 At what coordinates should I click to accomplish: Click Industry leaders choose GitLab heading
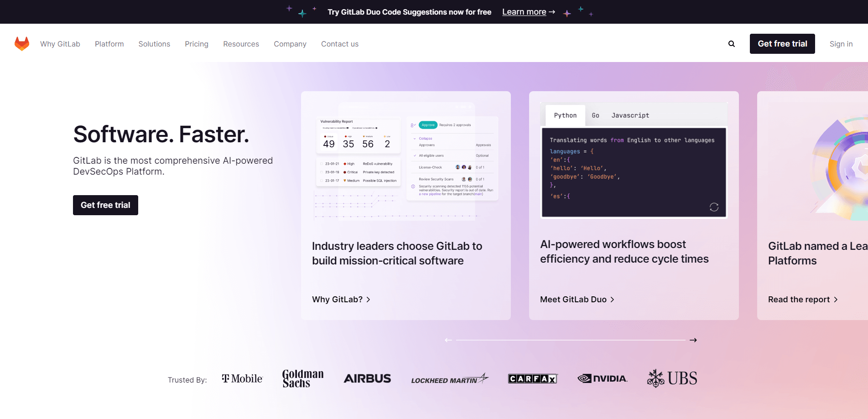click(x=397, y=253)
